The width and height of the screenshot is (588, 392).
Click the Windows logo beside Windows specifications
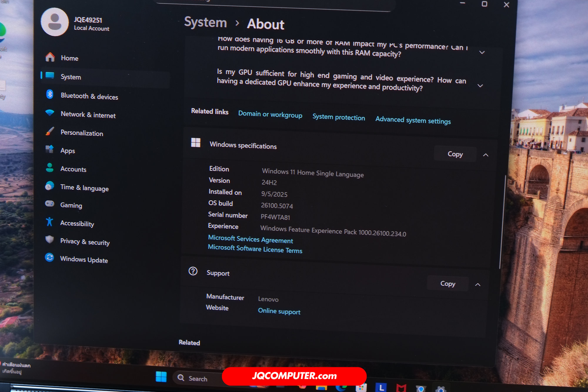click(x=196, y=143)
